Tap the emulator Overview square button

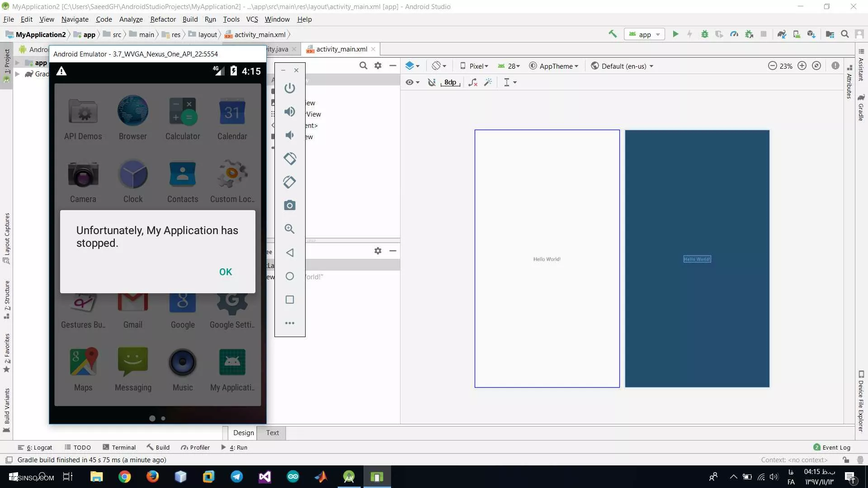click(x=290, y=300)
